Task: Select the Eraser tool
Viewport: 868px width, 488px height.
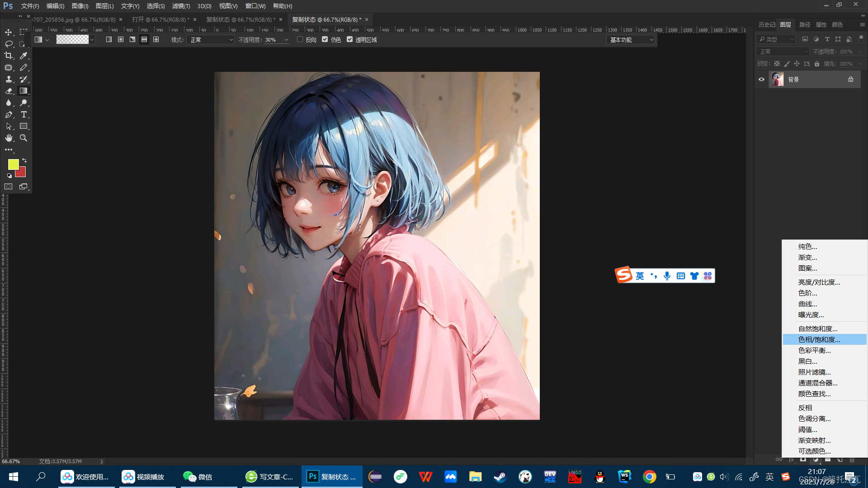Action: (9, 91)
